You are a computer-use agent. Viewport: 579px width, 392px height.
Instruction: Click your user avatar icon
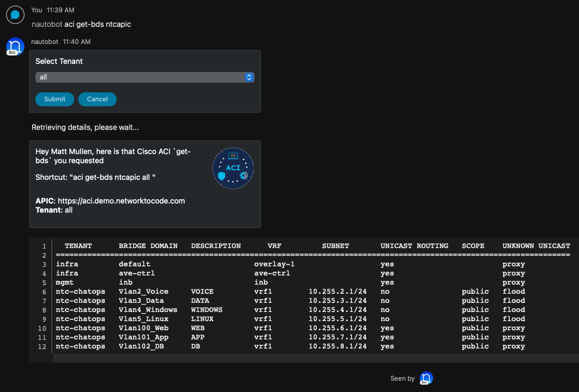click(15, 15)
